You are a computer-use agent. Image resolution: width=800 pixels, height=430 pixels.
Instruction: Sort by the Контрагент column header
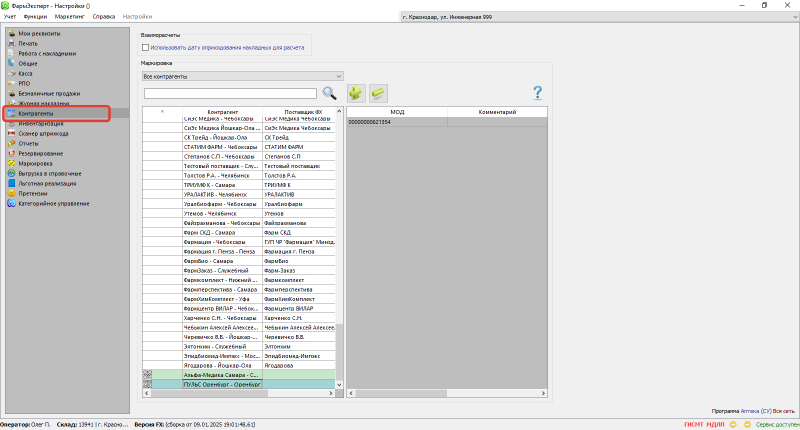tap(222, 112)
